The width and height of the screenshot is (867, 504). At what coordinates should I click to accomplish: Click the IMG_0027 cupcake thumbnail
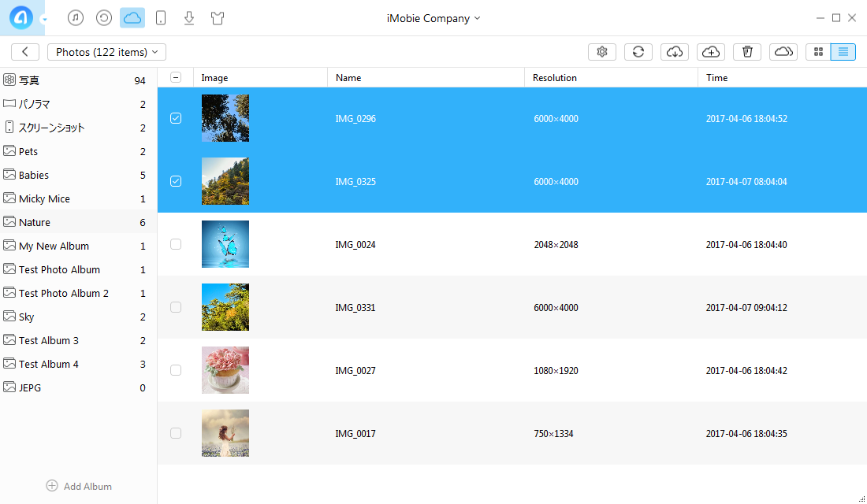(x=225, y=370)
